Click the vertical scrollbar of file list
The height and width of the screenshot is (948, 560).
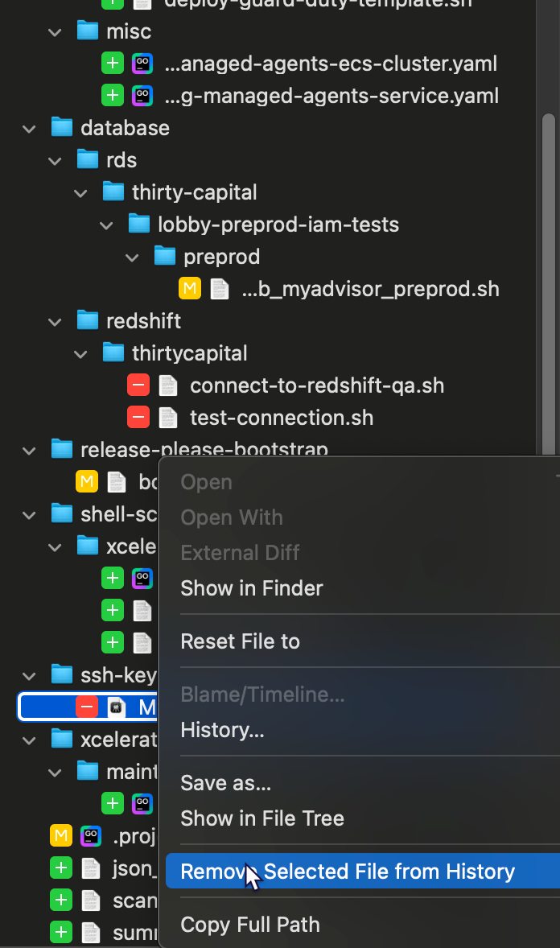click(549, 282)
